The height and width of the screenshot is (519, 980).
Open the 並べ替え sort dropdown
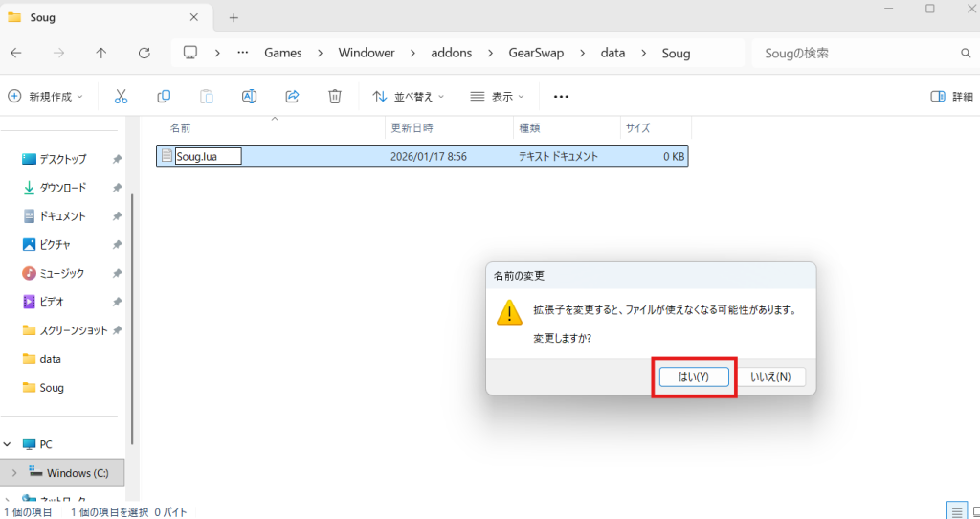click(408, 96)
